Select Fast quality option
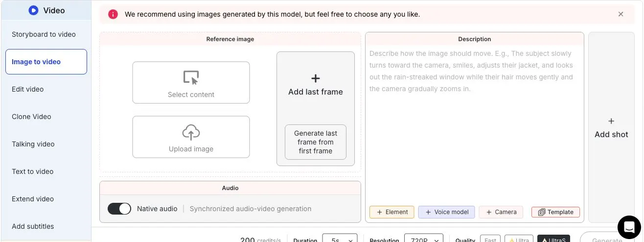644x242 pixels. 490,240
